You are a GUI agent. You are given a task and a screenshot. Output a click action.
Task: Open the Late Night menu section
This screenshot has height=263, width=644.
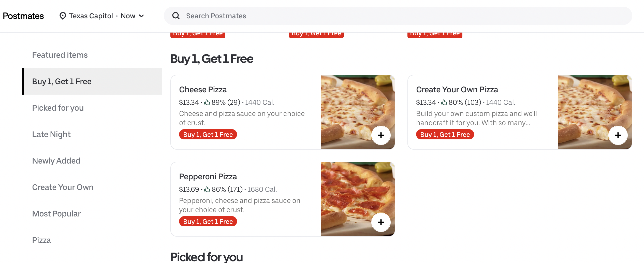(51, 134)
